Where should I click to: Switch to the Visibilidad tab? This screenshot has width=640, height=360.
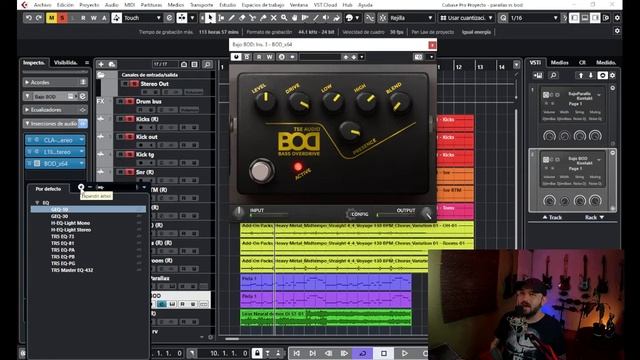(x=65, y=62)
